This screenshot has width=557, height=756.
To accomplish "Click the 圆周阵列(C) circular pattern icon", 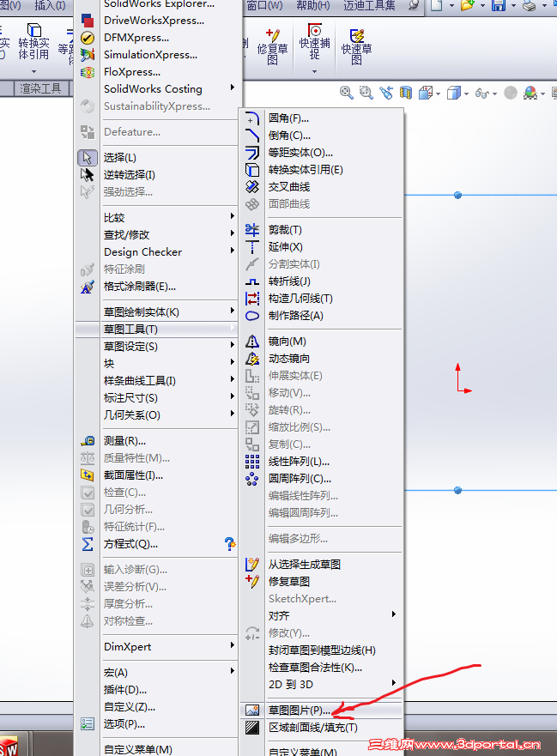I will coord(251,479).
